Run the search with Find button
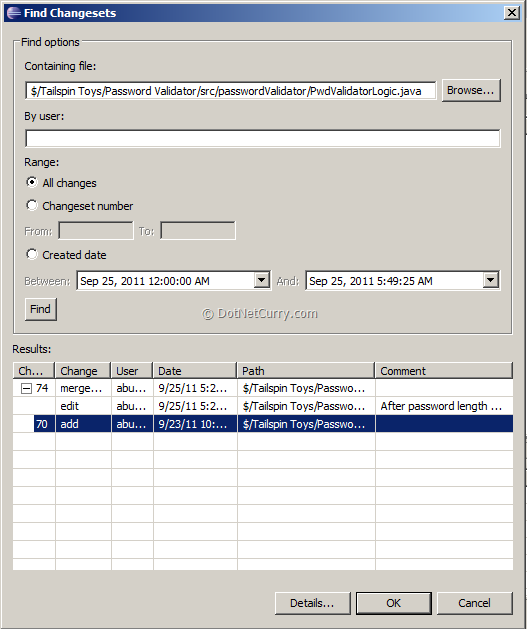The width and height of the screenshot is (527, 629). pyautogui.click(x=41, y=309)
